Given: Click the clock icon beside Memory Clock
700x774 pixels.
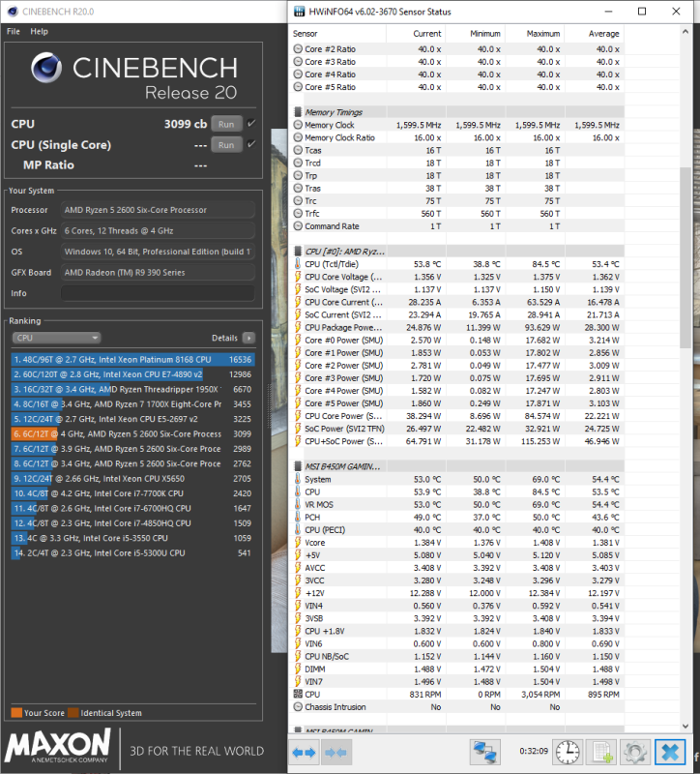Looking at the screenshot, I should (298, 125).
